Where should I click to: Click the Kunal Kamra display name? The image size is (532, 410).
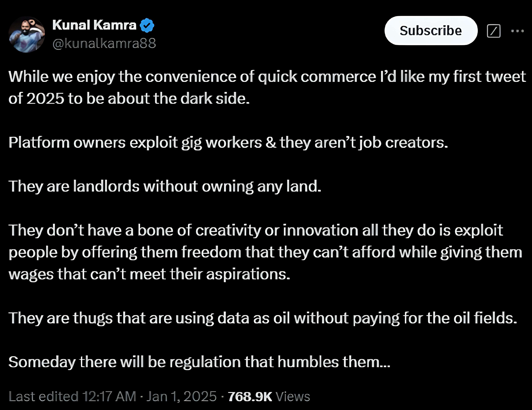[x=94, y=25]
